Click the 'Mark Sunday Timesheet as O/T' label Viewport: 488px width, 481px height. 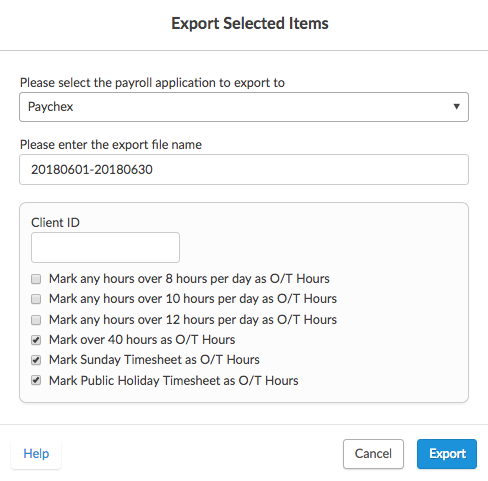pyautogui.click(x=154, y=360)
